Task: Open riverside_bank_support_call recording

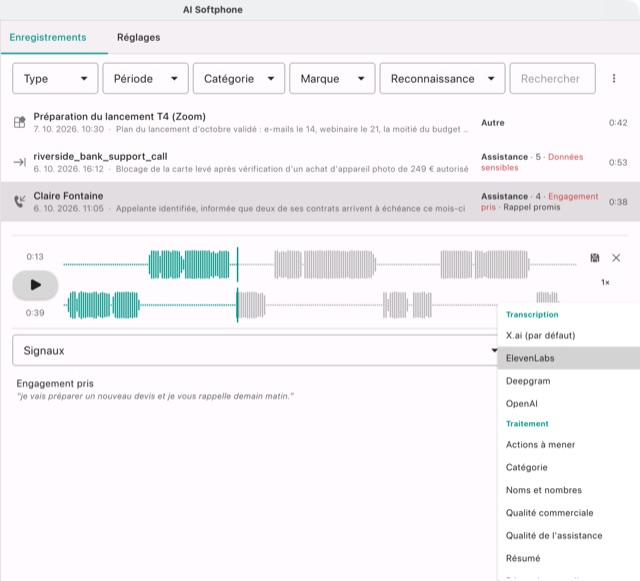Action: 320,162
